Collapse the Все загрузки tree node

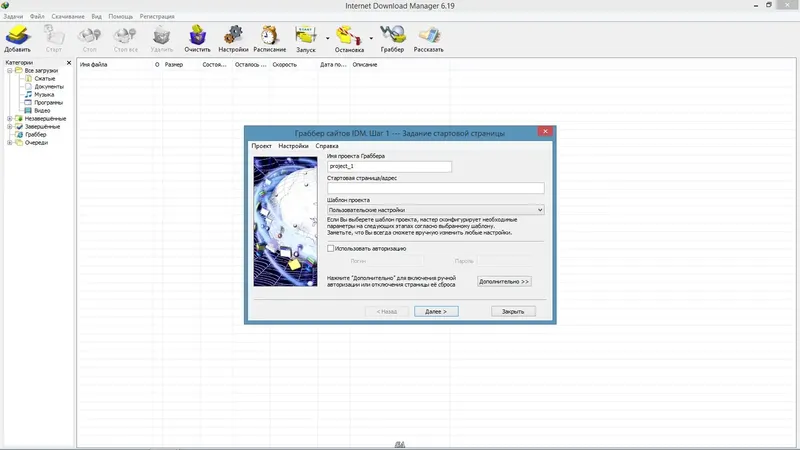point(9,70)
